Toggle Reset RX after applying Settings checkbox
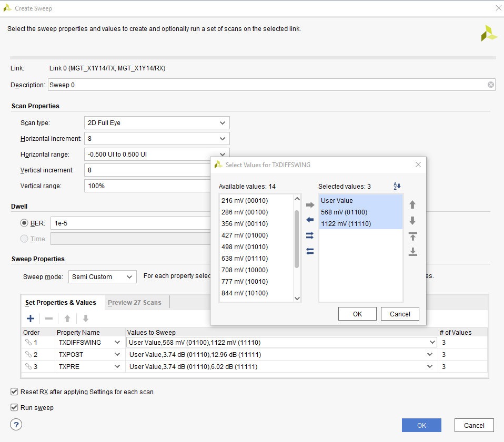The width and height of the screenshot is (504, 442). click(14, 392)
